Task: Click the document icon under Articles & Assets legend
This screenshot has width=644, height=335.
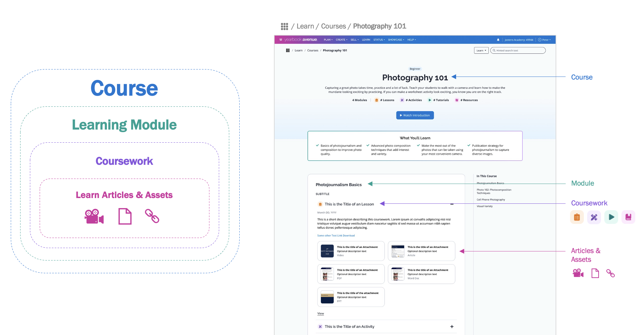Action: click(x=595, y=273)
